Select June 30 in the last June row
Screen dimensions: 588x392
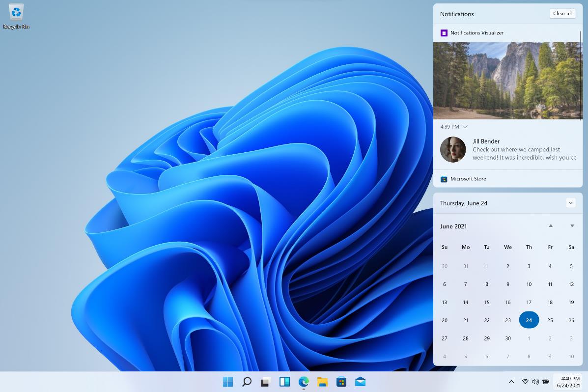tap(508, 338)
